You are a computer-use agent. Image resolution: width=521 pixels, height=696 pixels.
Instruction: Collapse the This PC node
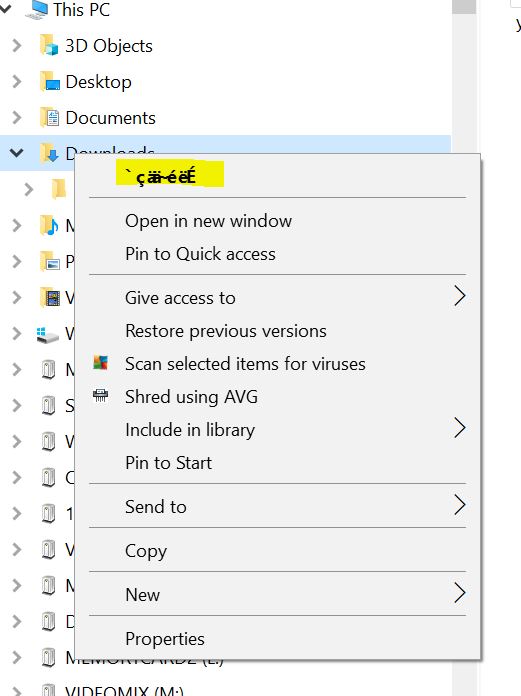(x=5, y=7)
